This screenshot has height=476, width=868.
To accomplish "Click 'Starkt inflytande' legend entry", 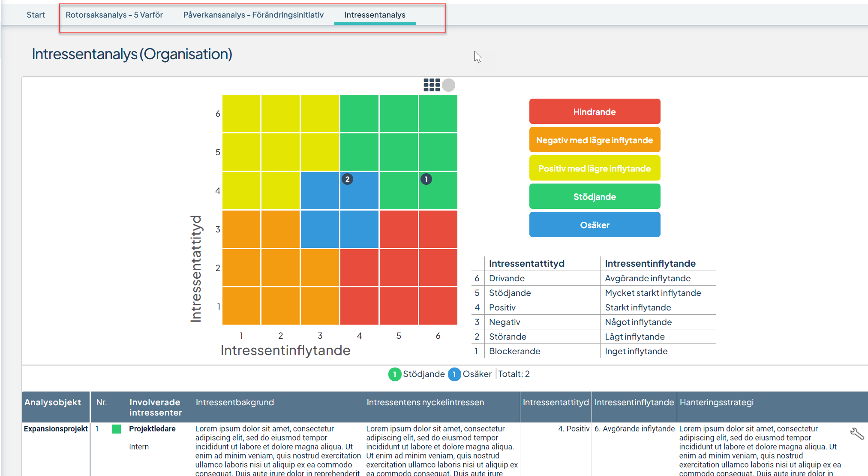I will 638,307.
